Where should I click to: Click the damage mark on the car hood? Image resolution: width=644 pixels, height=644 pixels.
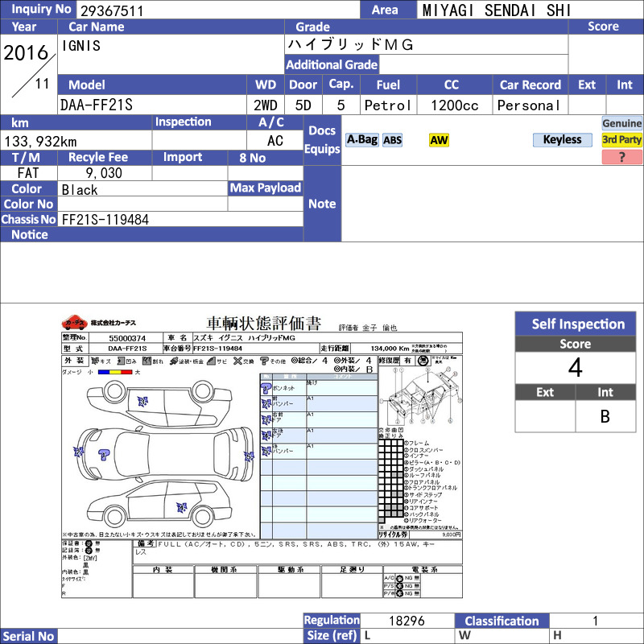tap(104, 456)
